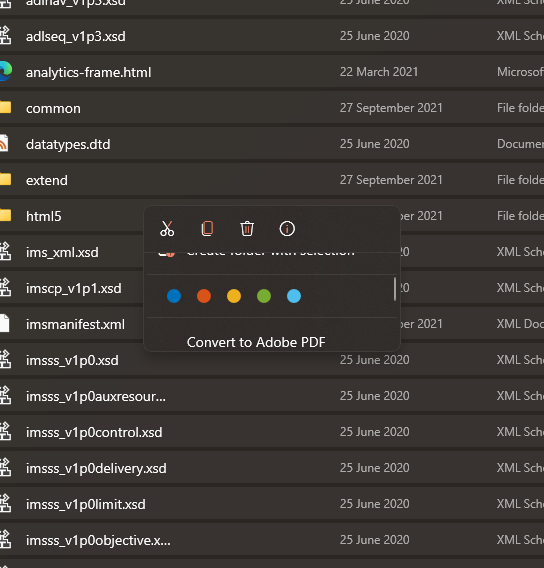Click the common folder icon
The width and height of the screenshot is (544, 568).
(5, 107)
